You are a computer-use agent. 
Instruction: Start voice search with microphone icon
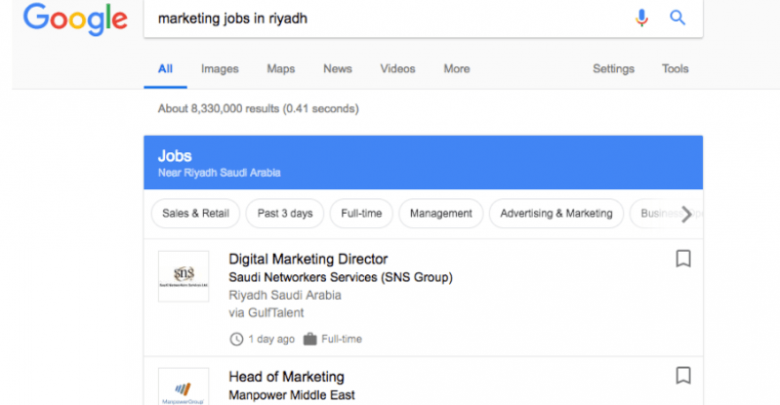pos(642,18)
